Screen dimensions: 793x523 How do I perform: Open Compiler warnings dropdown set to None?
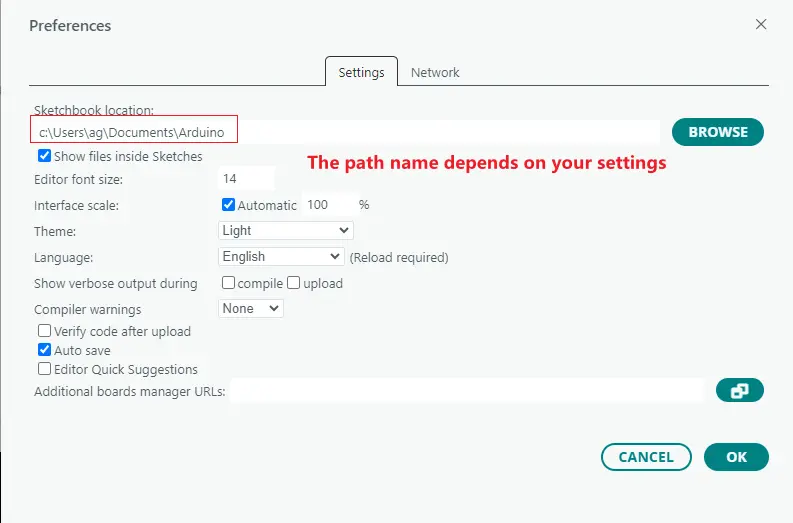click(251, 309)
